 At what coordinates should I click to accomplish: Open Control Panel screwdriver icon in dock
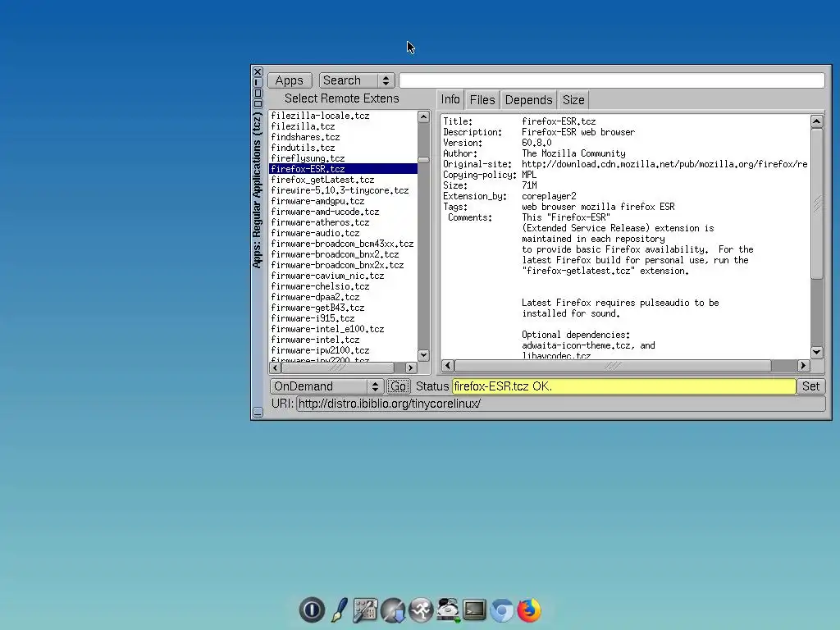click(x=365, y=610)
